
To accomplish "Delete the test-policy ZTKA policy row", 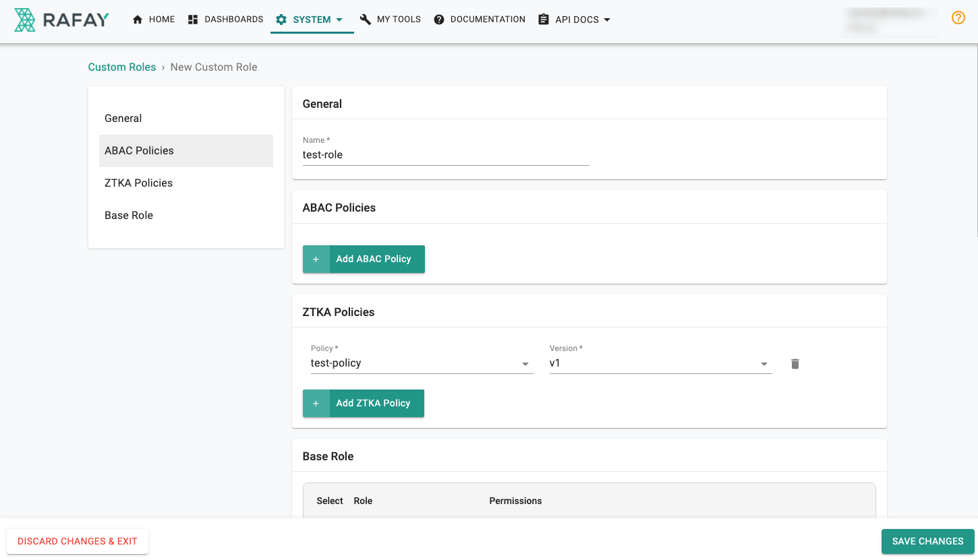I will tap(795, 364).
